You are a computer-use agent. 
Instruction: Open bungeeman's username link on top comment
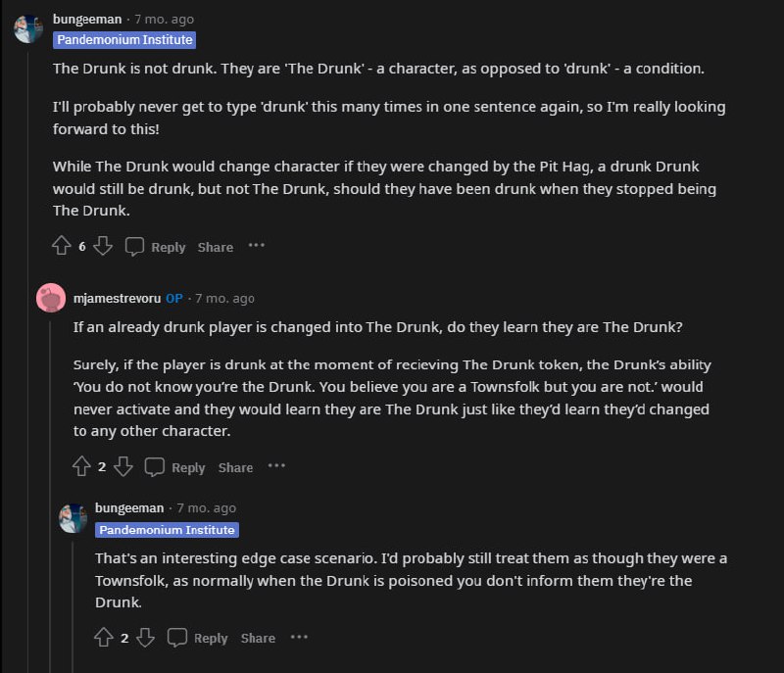pos(88,19)
